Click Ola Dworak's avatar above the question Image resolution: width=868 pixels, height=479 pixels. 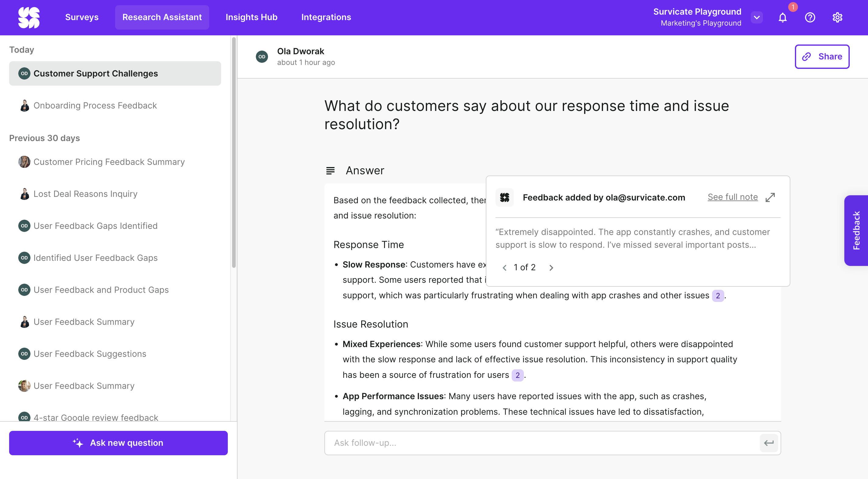click(262, 56)
